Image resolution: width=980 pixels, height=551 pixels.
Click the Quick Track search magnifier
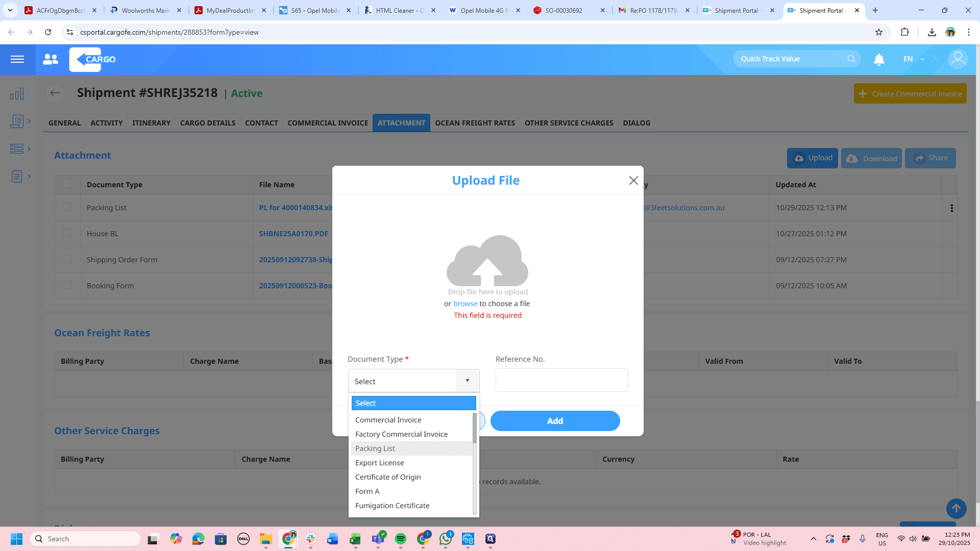tap(851, 59)
